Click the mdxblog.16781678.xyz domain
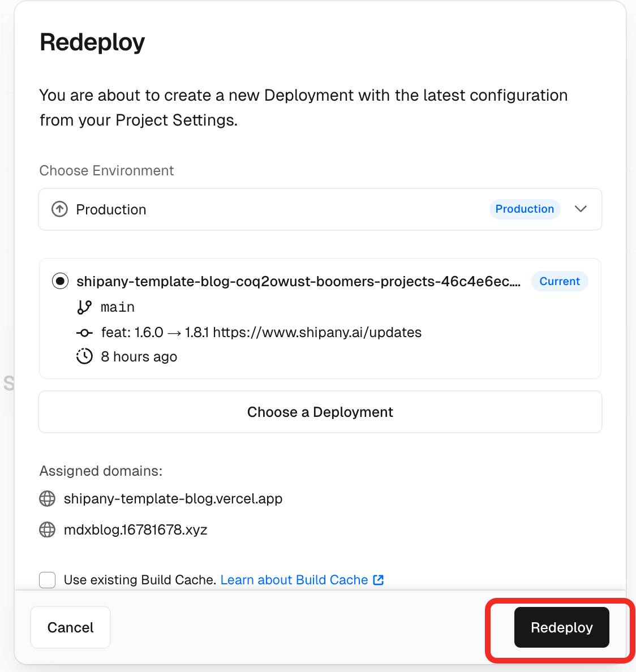The width and height of the screenshot is (636, 672). point(136,529)
